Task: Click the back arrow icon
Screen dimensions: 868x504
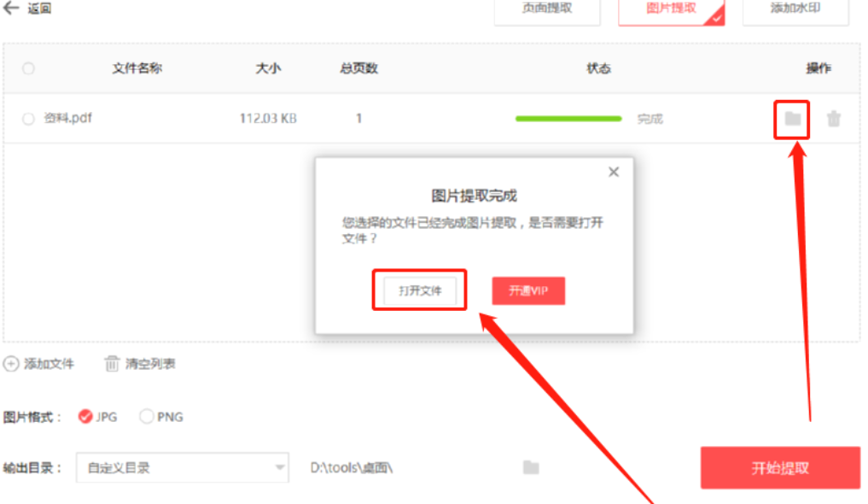Action: [x=11, y=8]
